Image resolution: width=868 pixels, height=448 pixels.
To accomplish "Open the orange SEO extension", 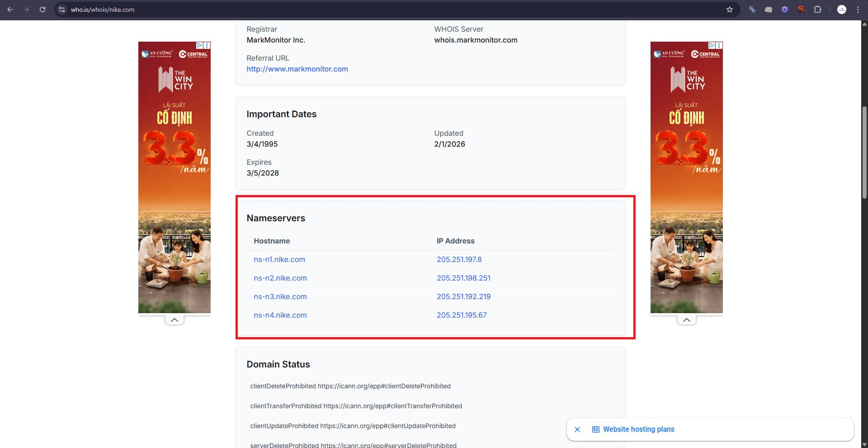I will pyautogui.click(x=801, y=10).
